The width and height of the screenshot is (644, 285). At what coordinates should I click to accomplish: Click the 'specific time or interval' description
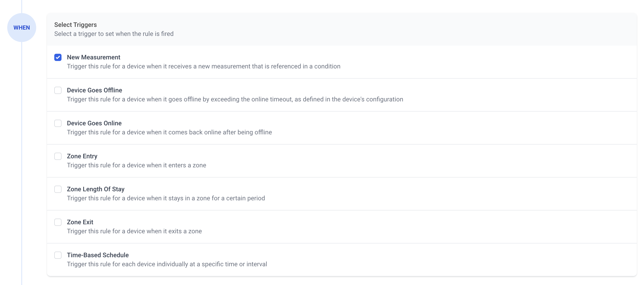167,264
